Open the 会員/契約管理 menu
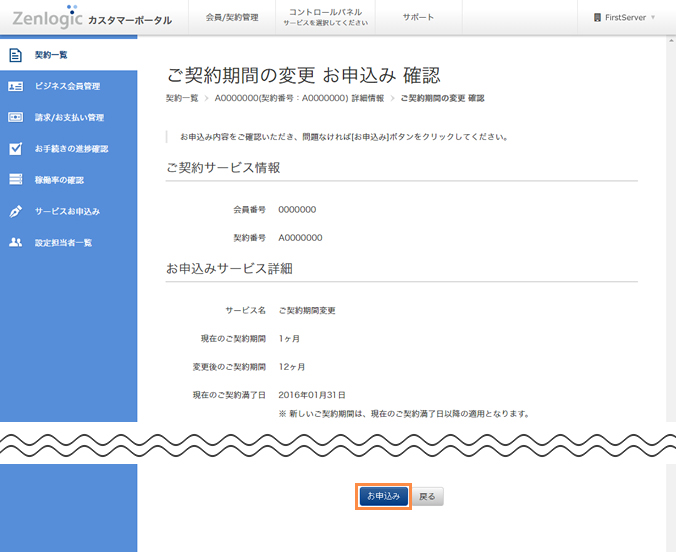The image size is (676, 552). (231, 18)
